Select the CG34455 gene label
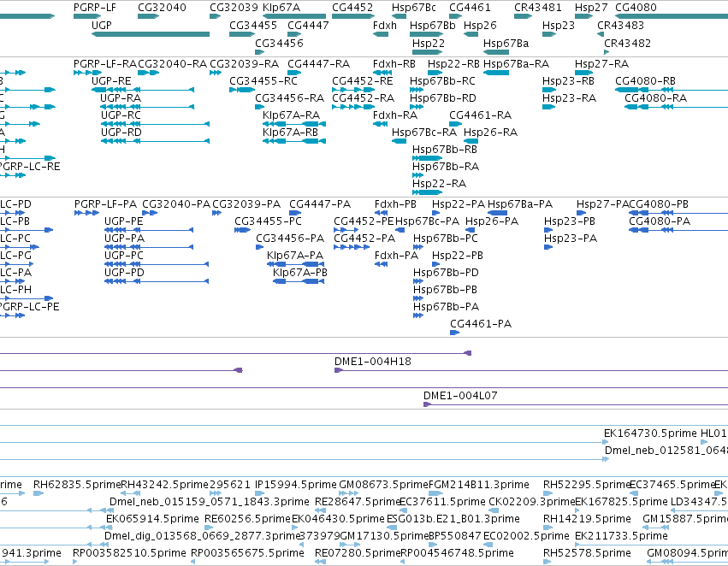 253,25
